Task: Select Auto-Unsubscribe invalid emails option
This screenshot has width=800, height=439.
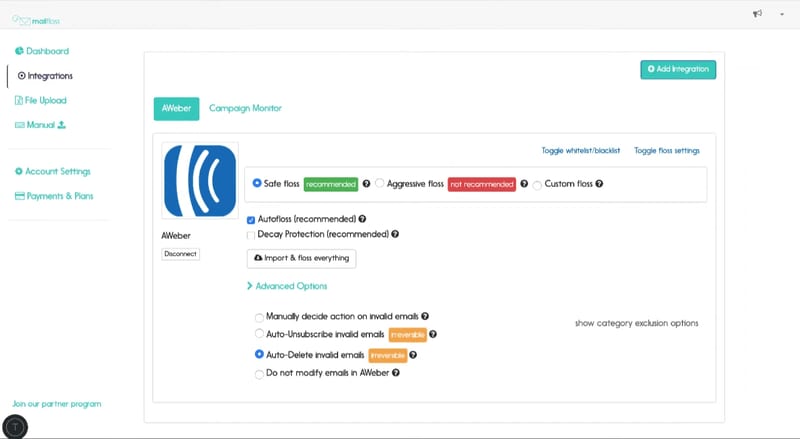Action: pyautogui.click(x=259, y=334)
